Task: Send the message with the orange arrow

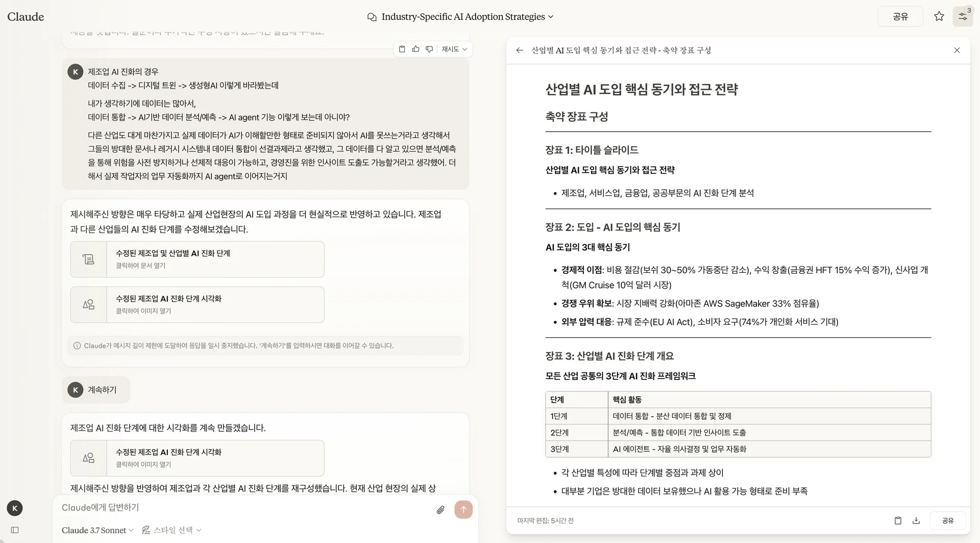Action: pos(463,509)
